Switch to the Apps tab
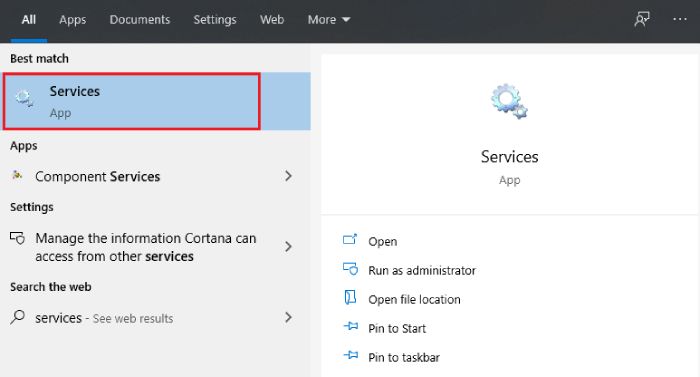Screen dimensions: 700x377 pos(73,20)
